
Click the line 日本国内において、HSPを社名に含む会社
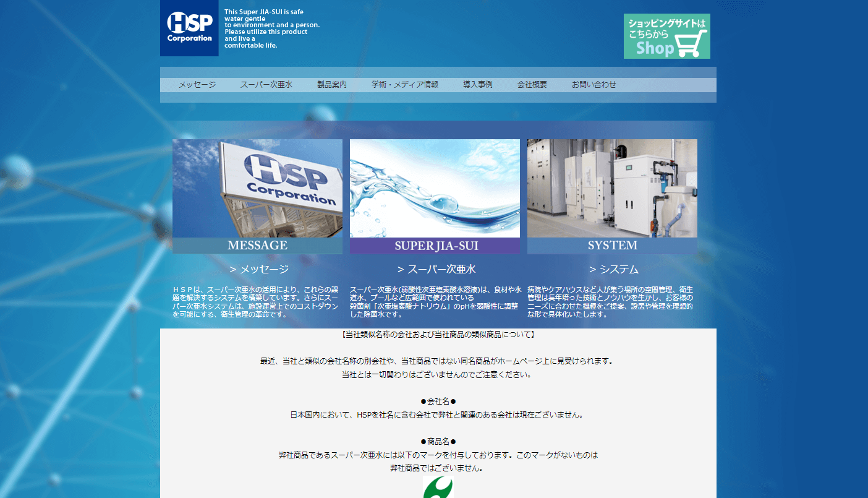pos(436,414)
